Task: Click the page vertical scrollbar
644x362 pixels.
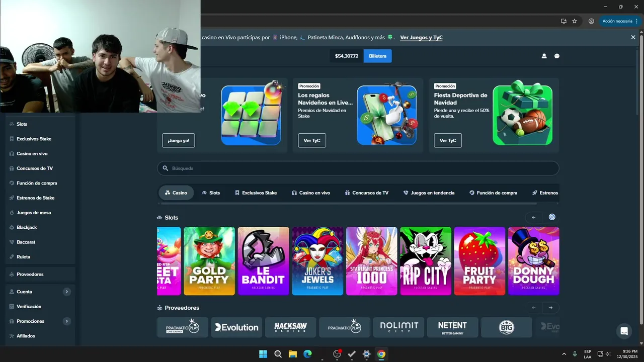Action: point(641,180)
